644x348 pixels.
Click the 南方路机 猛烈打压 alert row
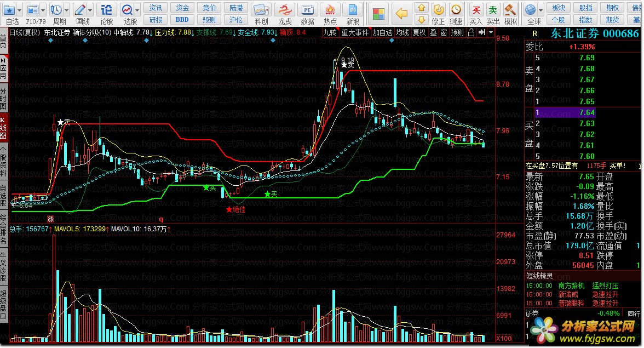pyautogui.click(x=572, y=286)
